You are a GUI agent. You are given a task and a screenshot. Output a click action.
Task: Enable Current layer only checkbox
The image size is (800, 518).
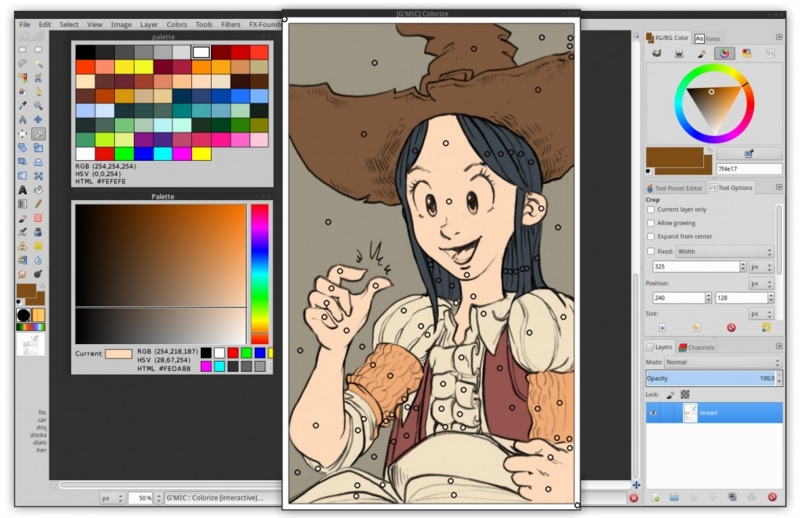[x=651, y=210]
